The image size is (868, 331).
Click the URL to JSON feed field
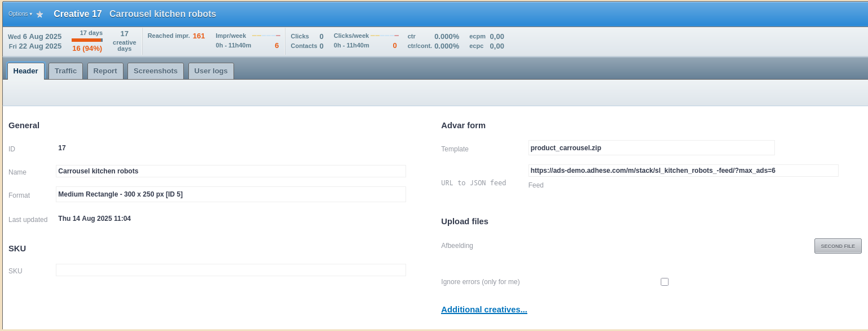coord(682,171)
